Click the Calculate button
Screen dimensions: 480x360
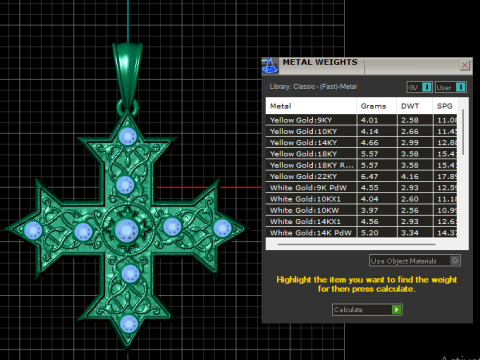pyautogui.click(x=367, y=310)
